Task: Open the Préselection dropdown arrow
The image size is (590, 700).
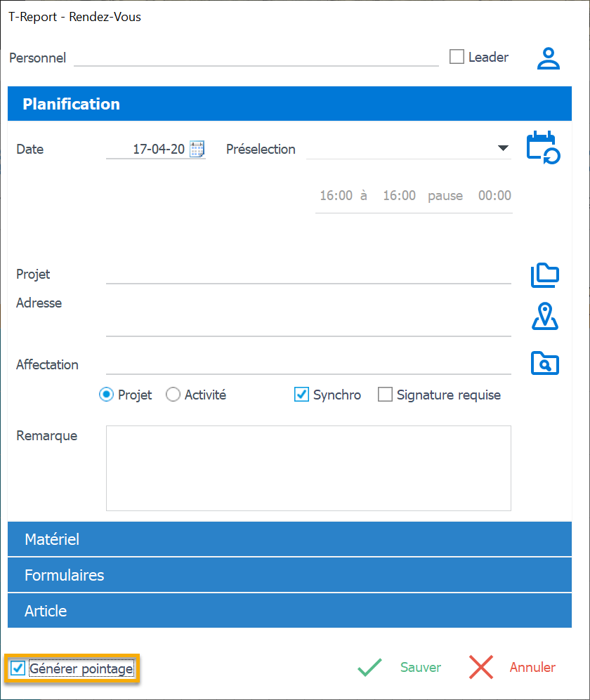Action: pos(503,148)
